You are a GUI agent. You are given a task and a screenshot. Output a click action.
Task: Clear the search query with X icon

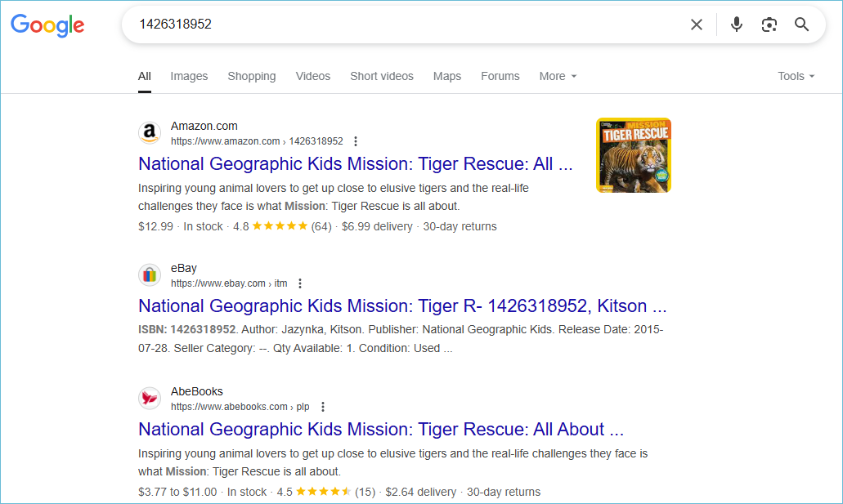[696, 25]
